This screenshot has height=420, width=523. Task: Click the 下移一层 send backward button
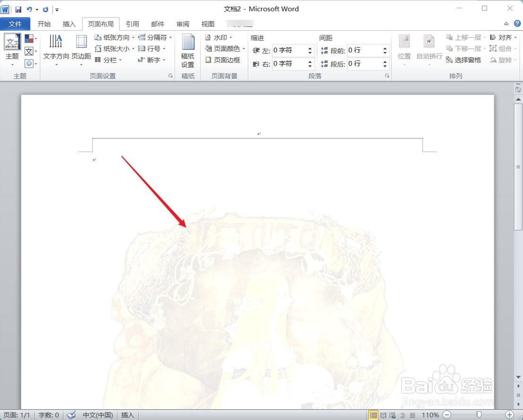(x=466, y=49)
